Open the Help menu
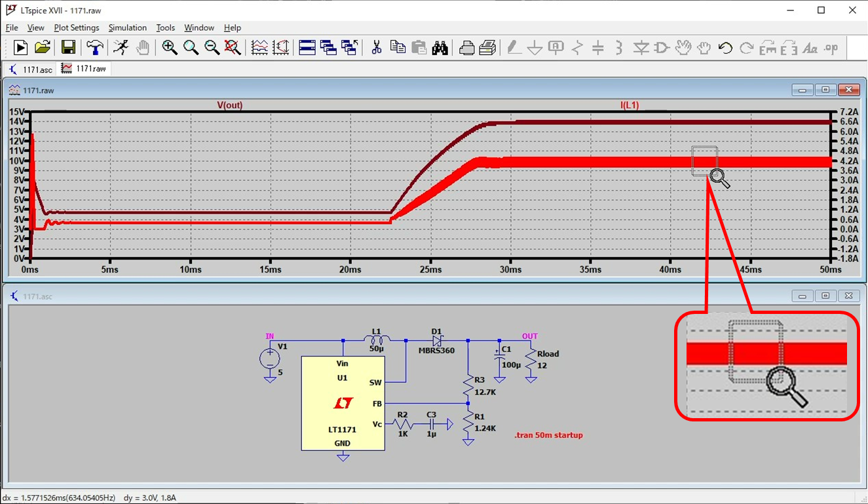The width and height of the screenshot is (868, 504). 233,28
